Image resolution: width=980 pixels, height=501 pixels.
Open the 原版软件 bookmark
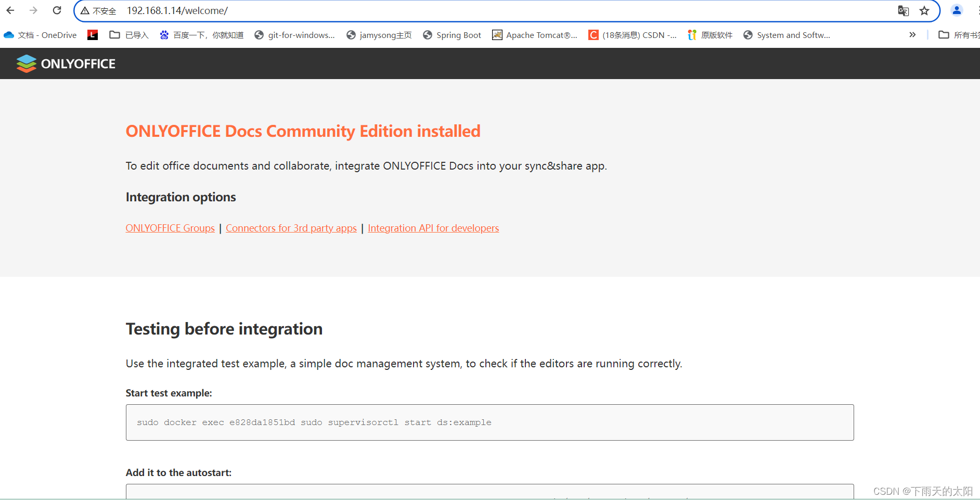710,35
